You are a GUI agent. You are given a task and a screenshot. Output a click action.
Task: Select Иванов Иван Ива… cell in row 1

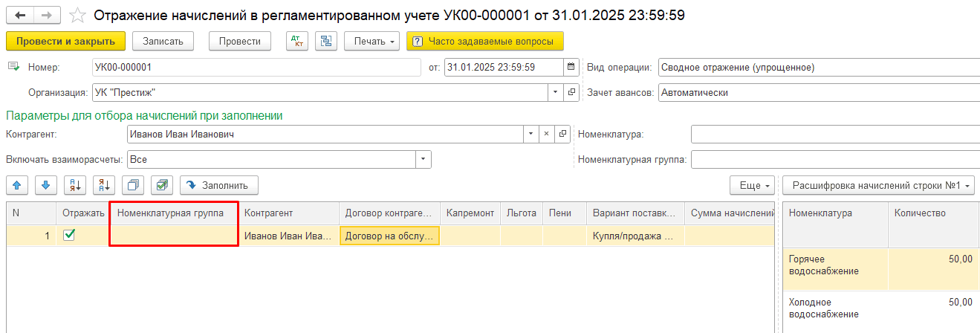pyautogui.click(x=289, y=236)
